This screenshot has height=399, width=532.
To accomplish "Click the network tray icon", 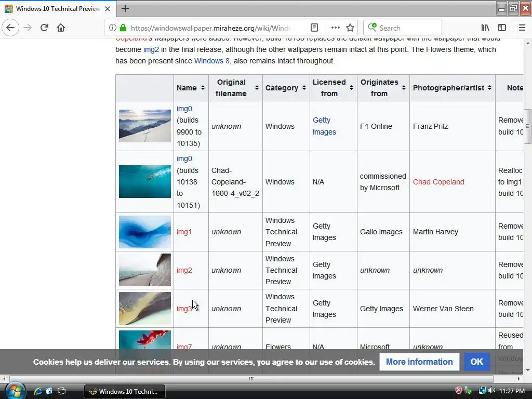I will 482,391.
